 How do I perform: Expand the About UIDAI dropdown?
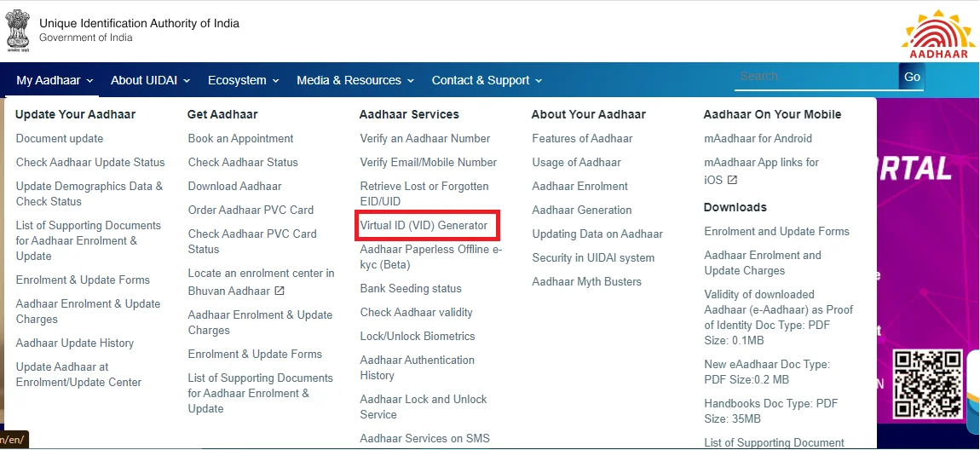coord(150,80)
